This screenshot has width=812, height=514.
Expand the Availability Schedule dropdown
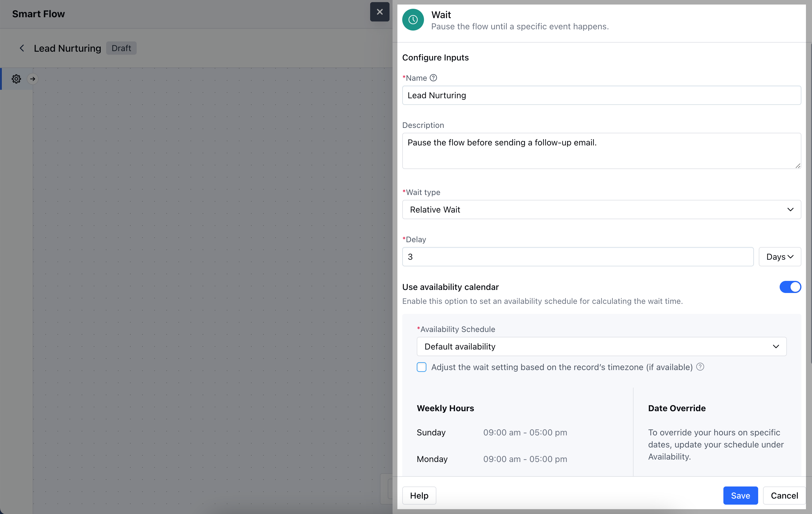coord(601,346)
